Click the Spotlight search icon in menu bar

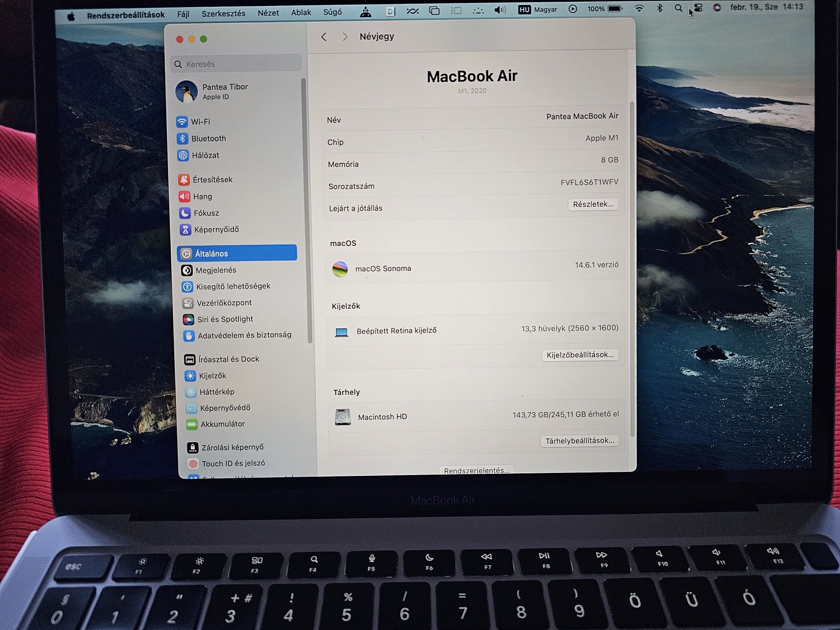(x=678, y=8)
